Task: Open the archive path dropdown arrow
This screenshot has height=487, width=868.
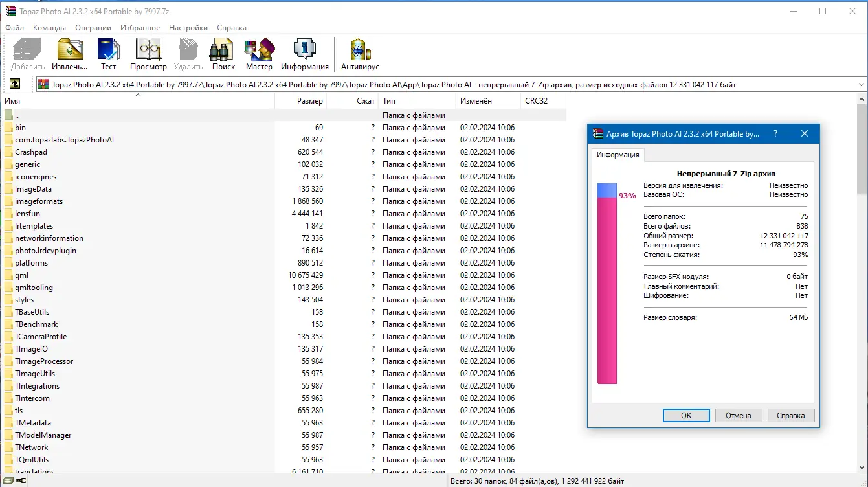Action: click(x=861, y=85)
